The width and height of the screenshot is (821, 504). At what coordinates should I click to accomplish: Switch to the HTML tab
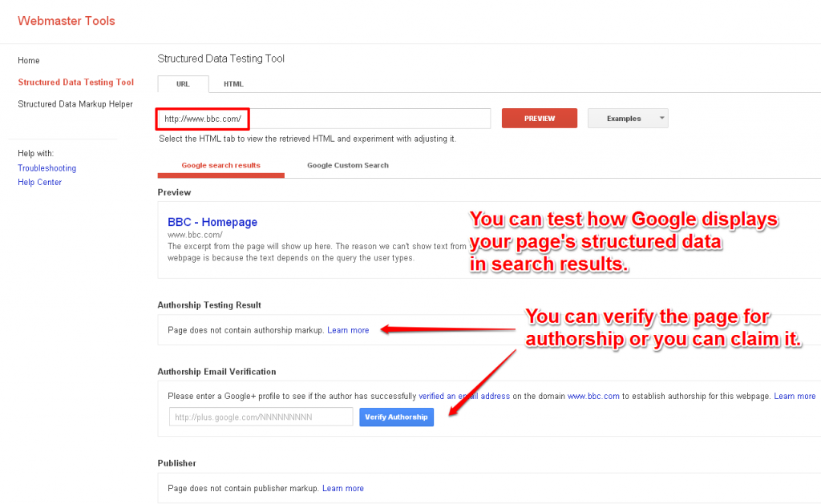pyautogui.click(x=233, y=84)
